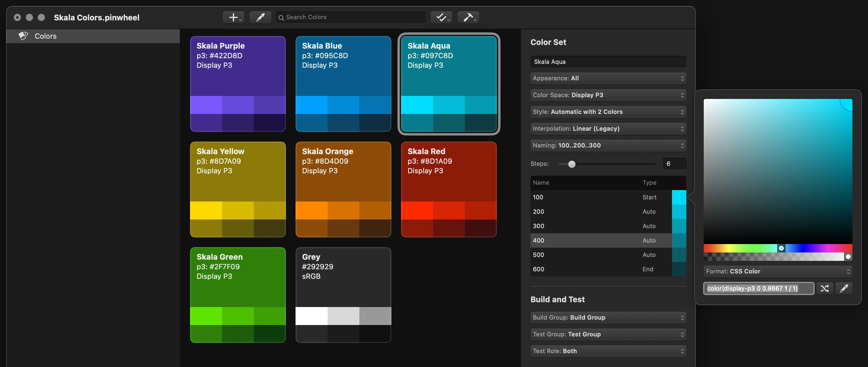The image size is (868, 367).
Task: Select the Grey color card
Action: (x=343, y=295)
